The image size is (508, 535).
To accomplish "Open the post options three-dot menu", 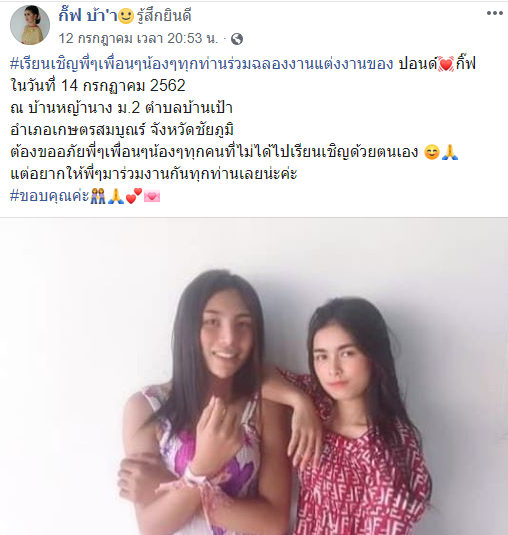I will [x=494, y=13].
